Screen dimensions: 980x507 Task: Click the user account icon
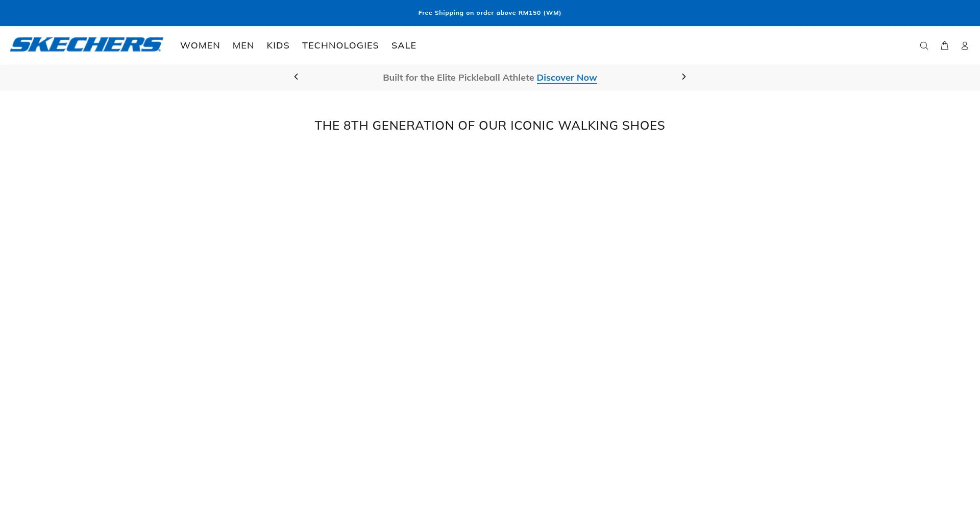click(964, 46)
